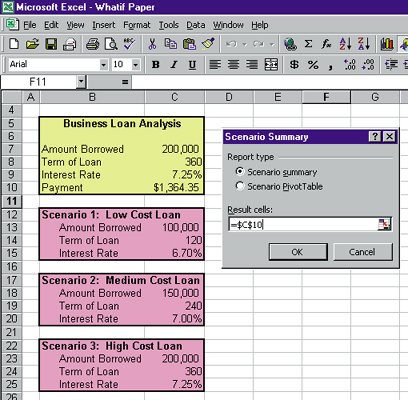Toggle Bold formatting button
The width and height of the screenshot is (408, 400).
point(155,64)
